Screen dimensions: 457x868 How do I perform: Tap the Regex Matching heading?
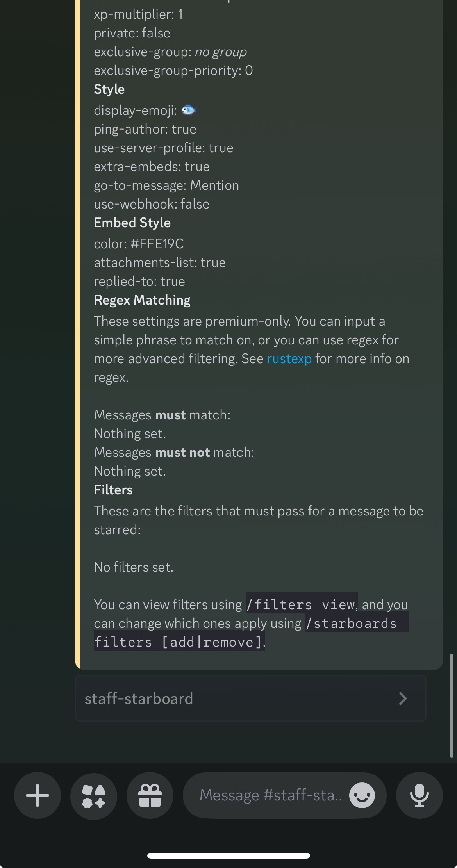click(x=142, y=300)
